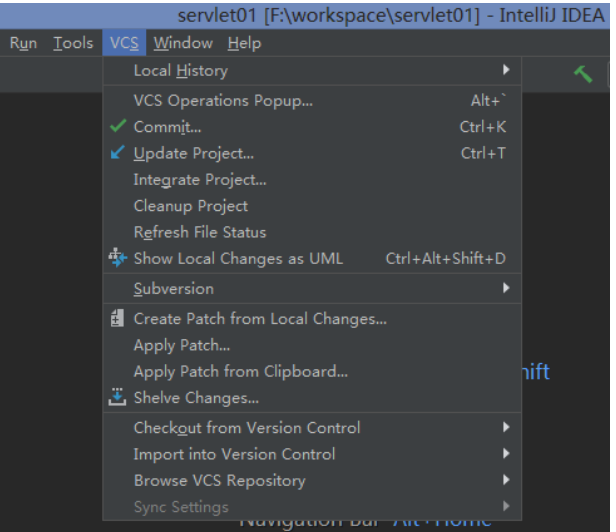Choose Cleanup Project entry
This screenshot has width=616, height=532.
pos(312,206)
